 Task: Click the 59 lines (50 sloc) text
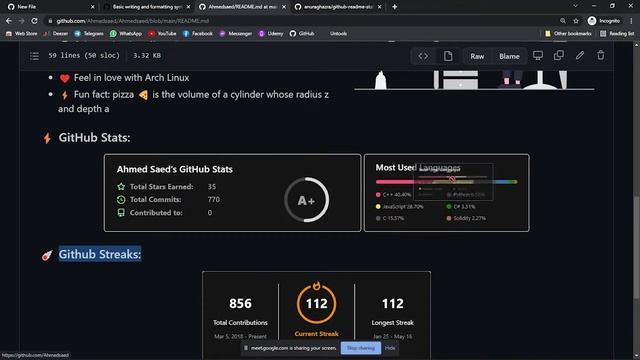pos(84,56)
